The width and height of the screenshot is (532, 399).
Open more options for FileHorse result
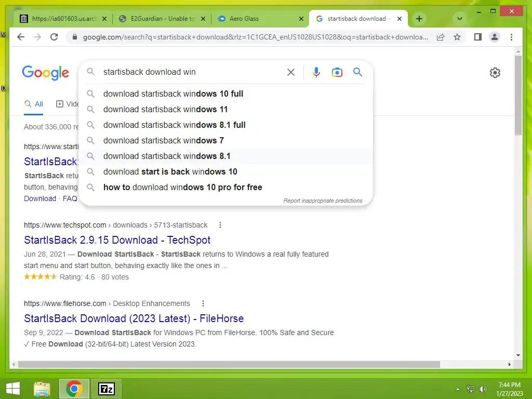[x=203, y=303]
